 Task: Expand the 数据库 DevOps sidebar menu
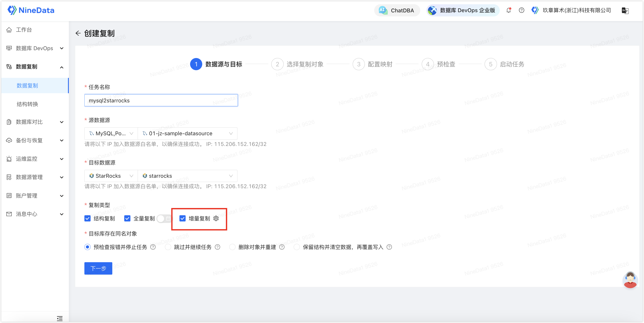click(x=35, y=48)
